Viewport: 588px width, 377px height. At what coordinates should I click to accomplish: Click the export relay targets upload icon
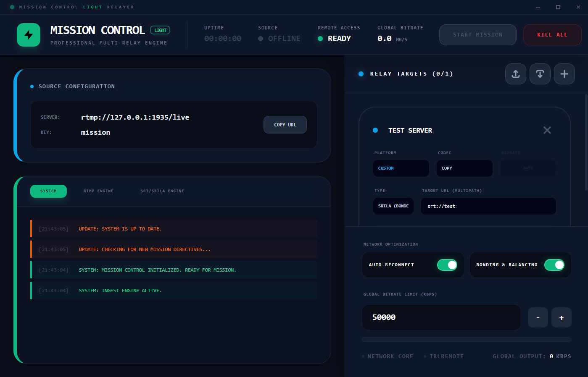point(516,74)
